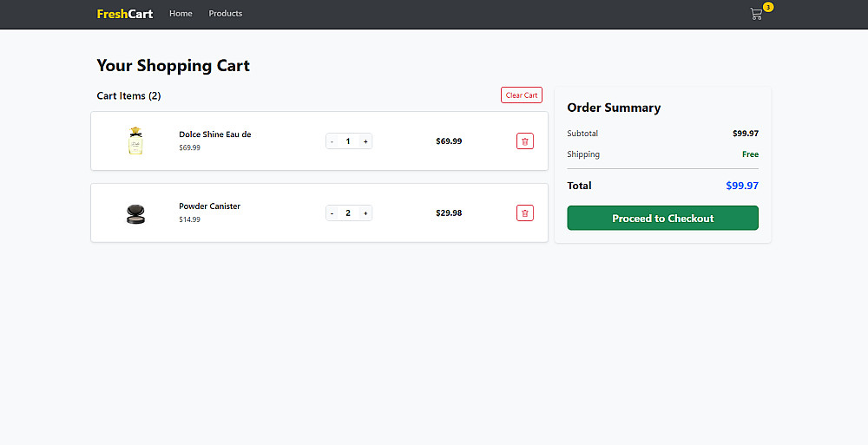Delete Dolce Shine Eau de item via trash icon
The image size is (868, 445).
pyautogui.click(x=525, y=141)
